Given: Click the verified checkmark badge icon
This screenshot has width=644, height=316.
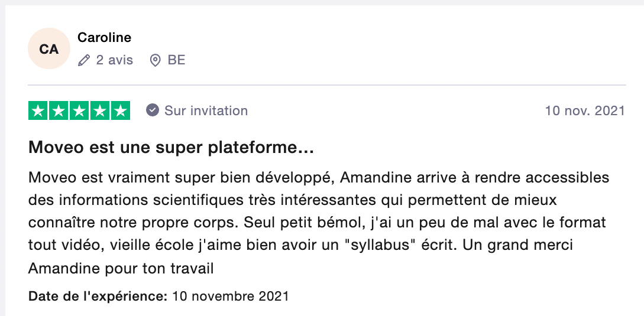Looking at the screenshot, I should pyautogui.click(x=153, y=110).
